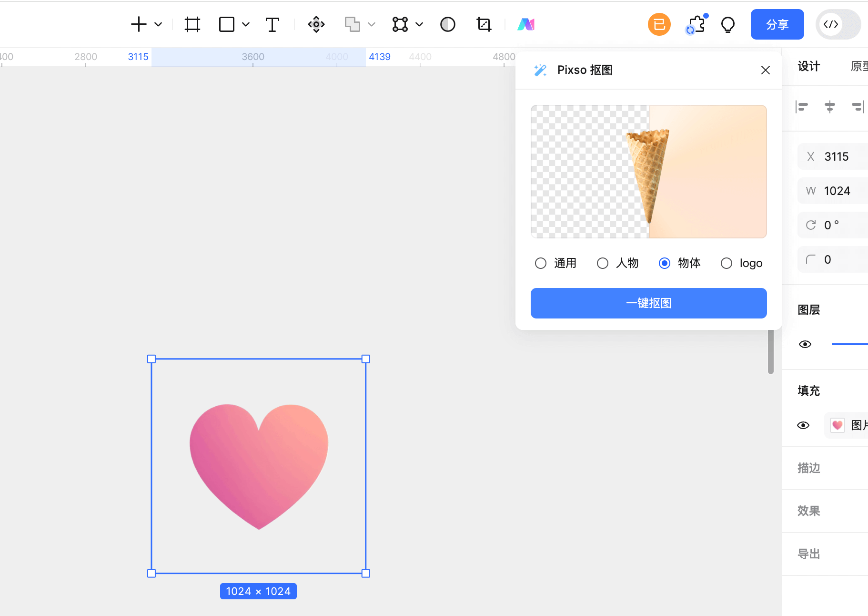Click the mask circle icon
The width and height of the screenshot is (868, 616).
tap(447, 24)
